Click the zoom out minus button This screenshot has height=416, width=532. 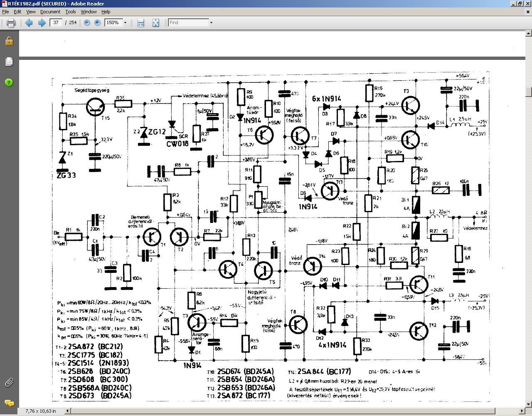click(x=87, y=22)
